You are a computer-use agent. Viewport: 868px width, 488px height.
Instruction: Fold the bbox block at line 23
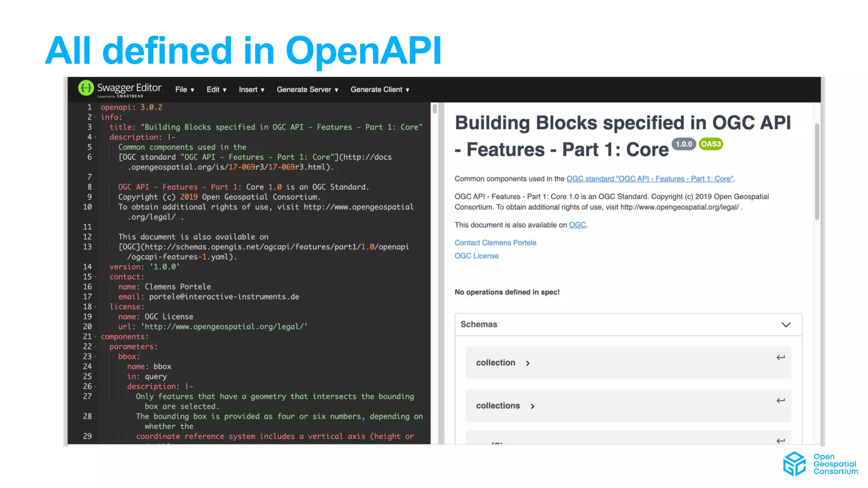pos(95,357)
